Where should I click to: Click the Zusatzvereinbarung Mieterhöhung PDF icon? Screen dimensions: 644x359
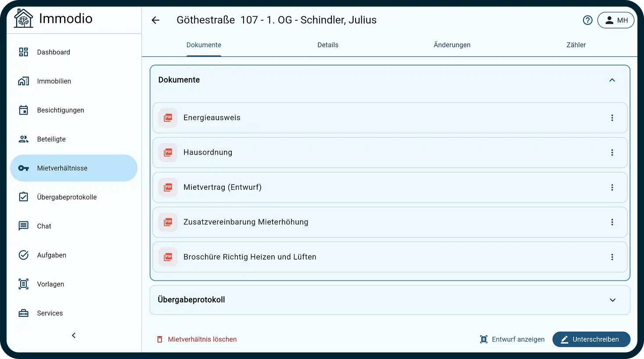click(x=168, y=222)
